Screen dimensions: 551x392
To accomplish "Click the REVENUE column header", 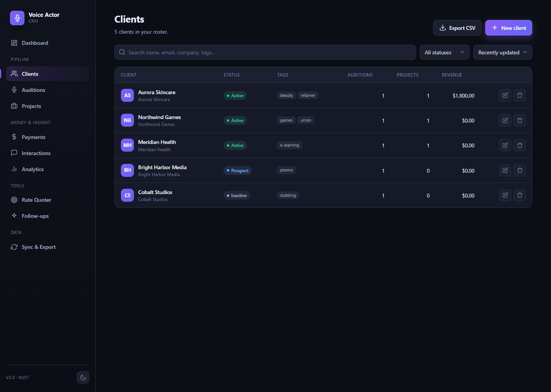I will [452, 75].
